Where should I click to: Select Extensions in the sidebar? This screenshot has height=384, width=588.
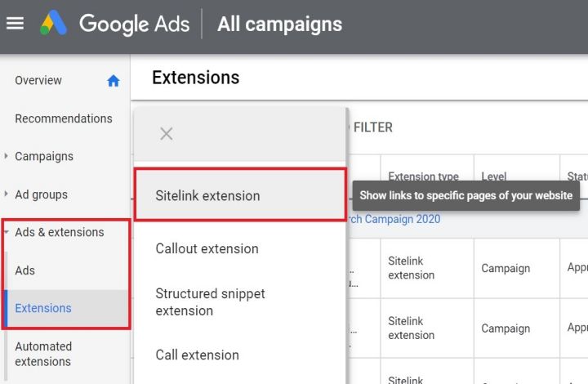point(43,308)
